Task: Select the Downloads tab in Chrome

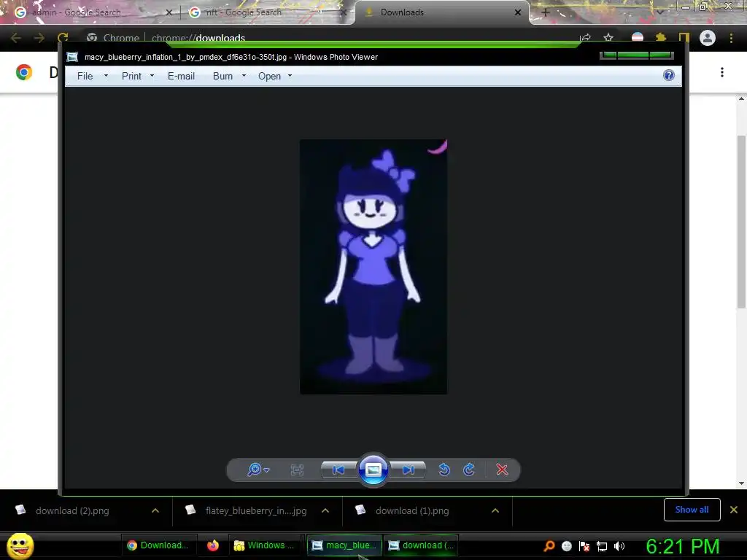Action: click(x=402, y=12)
